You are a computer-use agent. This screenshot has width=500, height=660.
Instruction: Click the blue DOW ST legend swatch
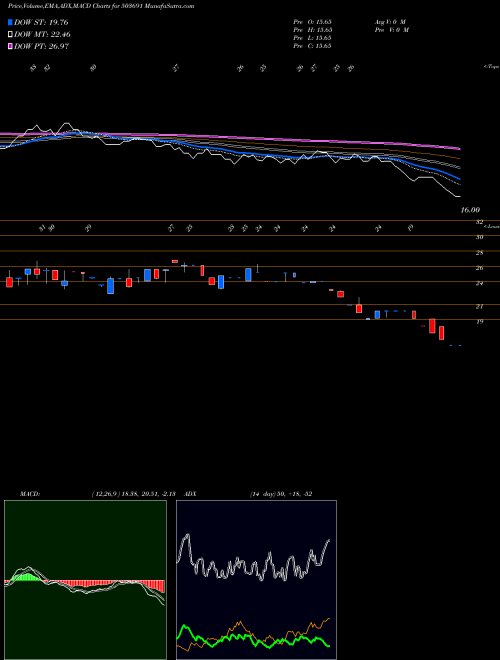10,22
